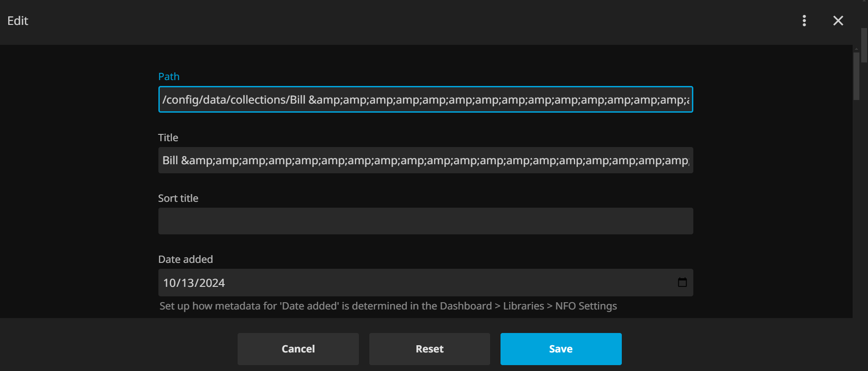868x371 pixels.
Task: Select the month '10' in Date added
Action: click(x=169, y=283)
